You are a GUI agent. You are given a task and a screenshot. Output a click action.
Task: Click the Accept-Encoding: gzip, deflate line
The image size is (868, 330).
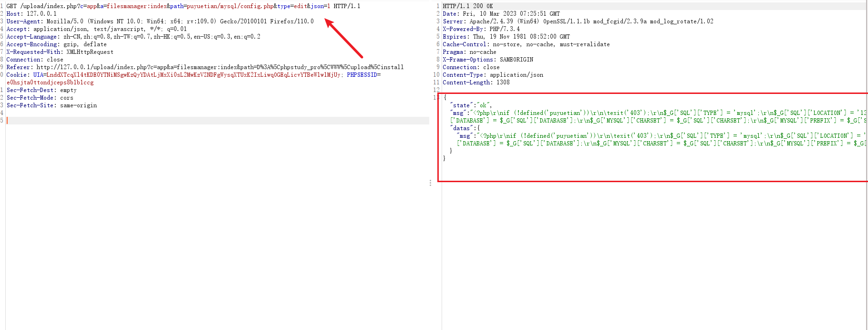coord(57,44)
